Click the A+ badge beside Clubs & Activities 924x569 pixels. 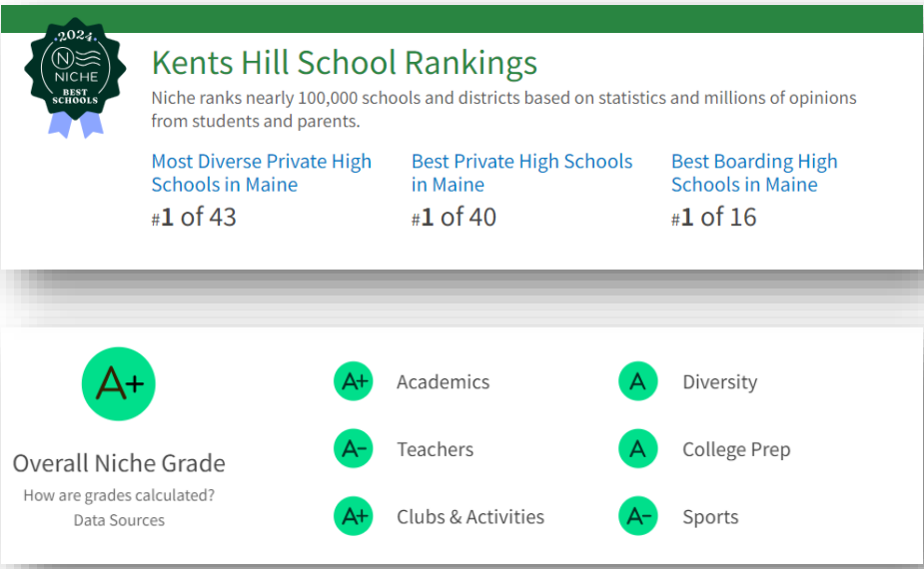[x=354, y=516]
